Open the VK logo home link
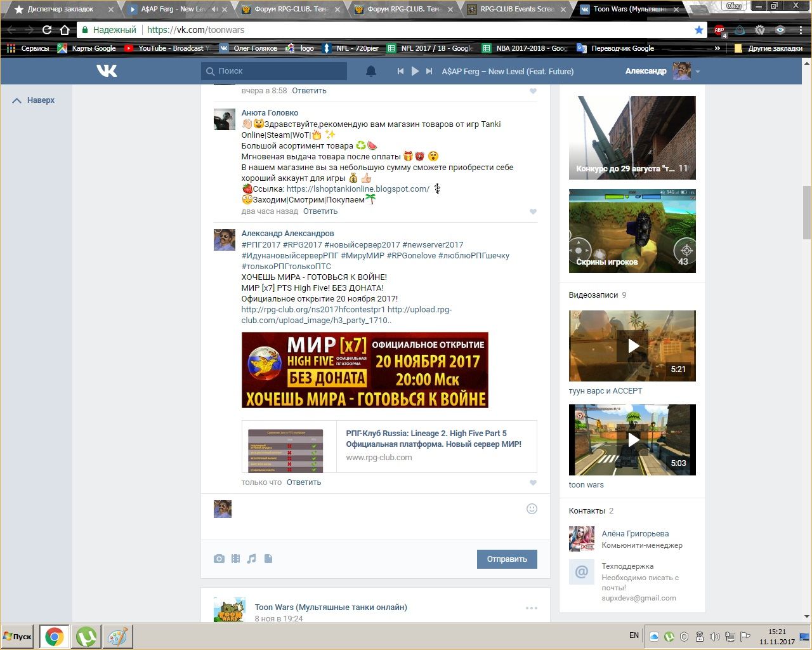Screen dimensions: 812x650 (x=107, y=71)
